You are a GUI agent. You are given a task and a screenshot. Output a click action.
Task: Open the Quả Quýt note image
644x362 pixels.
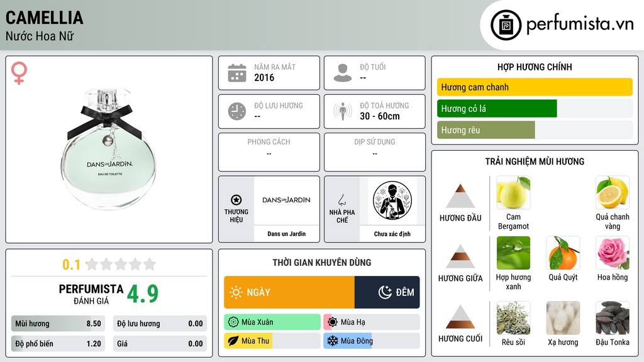tap(563, 253)
